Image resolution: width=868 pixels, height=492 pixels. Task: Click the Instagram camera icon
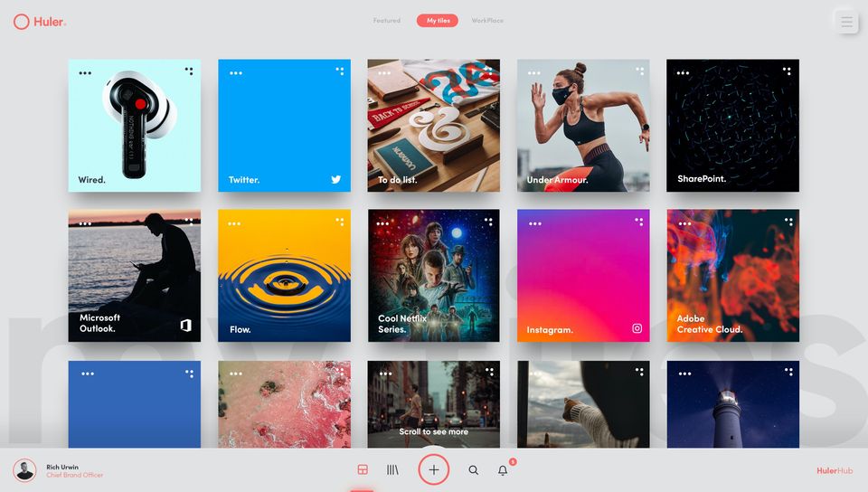[x=637, y=328]
